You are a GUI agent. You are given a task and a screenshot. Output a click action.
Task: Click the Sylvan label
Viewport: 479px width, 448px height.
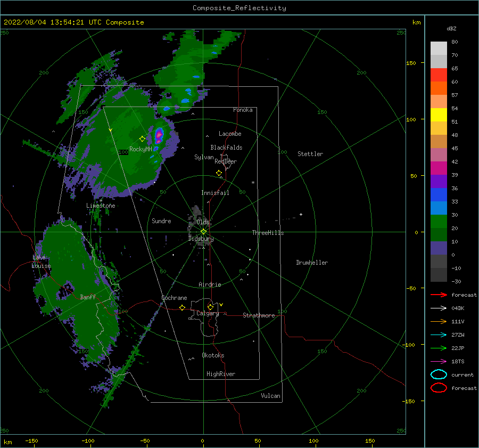coord(204,157)
